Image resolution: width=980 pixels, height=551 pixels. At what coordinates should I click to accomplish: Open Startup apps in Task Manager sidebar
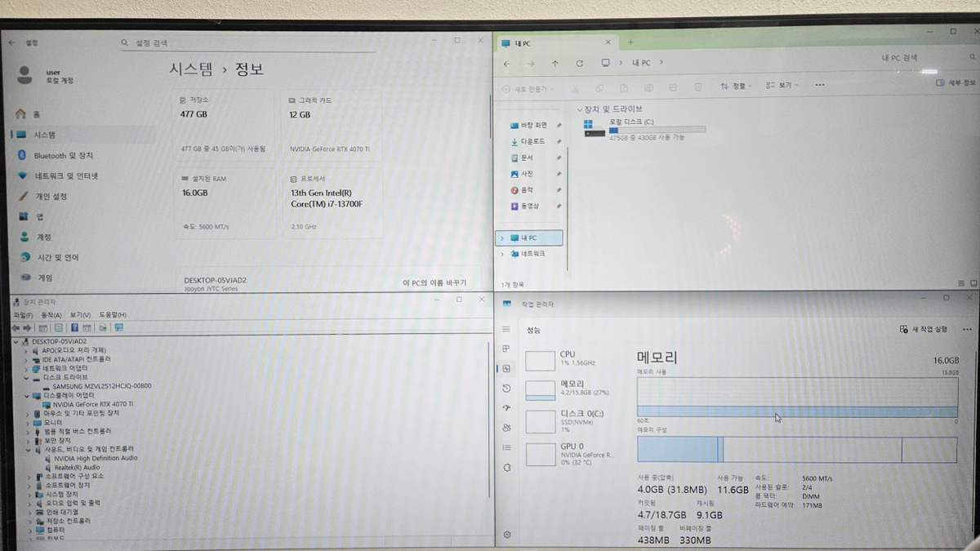506,407
